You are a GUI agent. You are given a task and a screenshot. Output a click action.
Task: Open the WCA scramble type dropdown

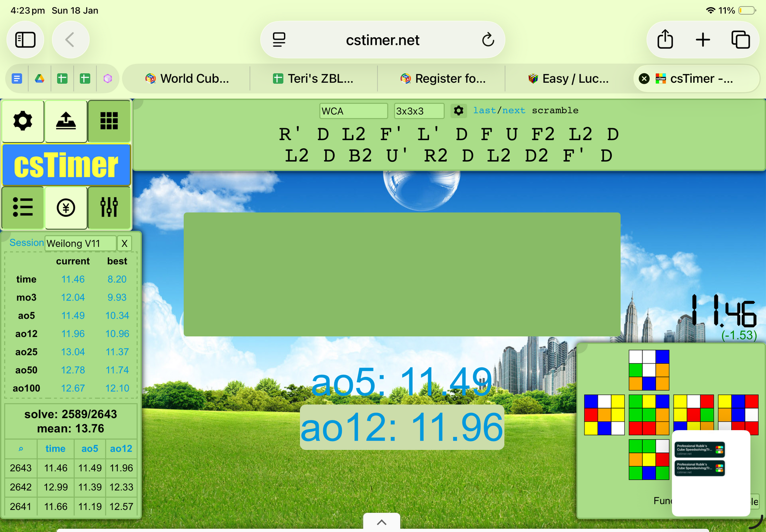[x=353, y=111]
